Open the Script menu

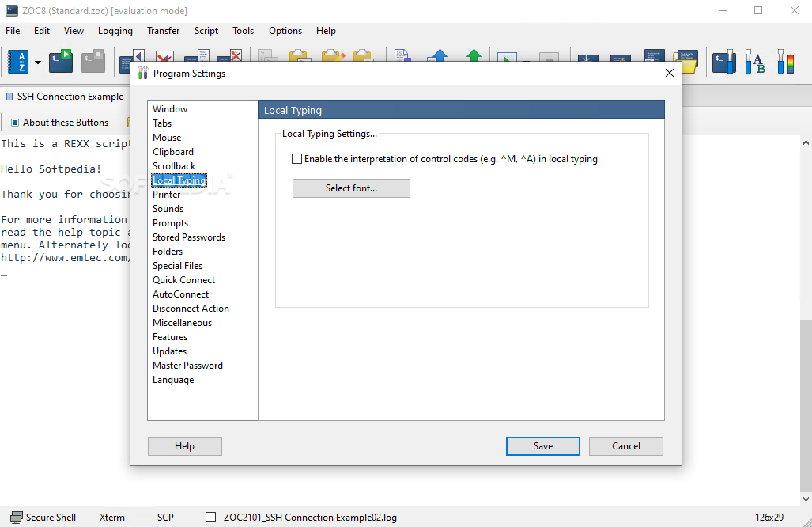[x=206, y=31]
